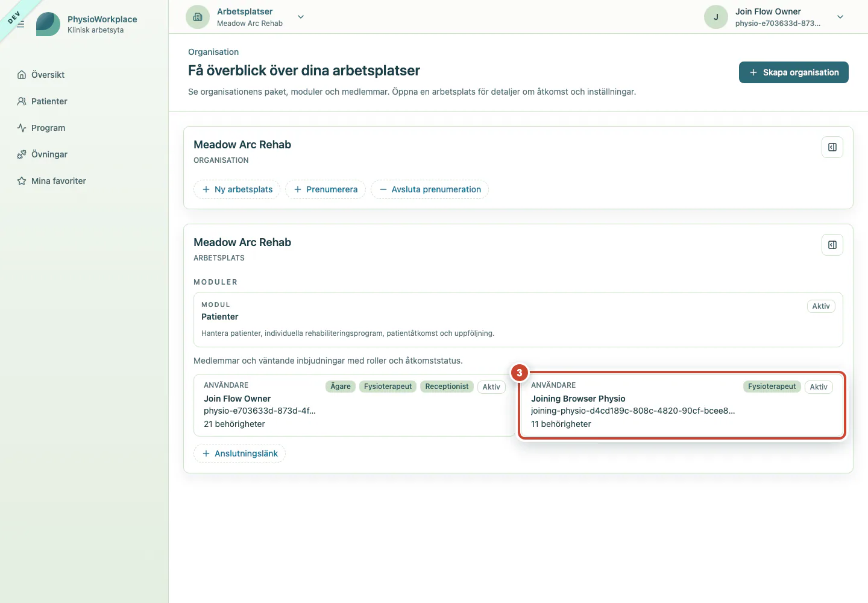The image size is (868, 603).
Task: Click Ny arbetsplats button
Action: [237, 189]
